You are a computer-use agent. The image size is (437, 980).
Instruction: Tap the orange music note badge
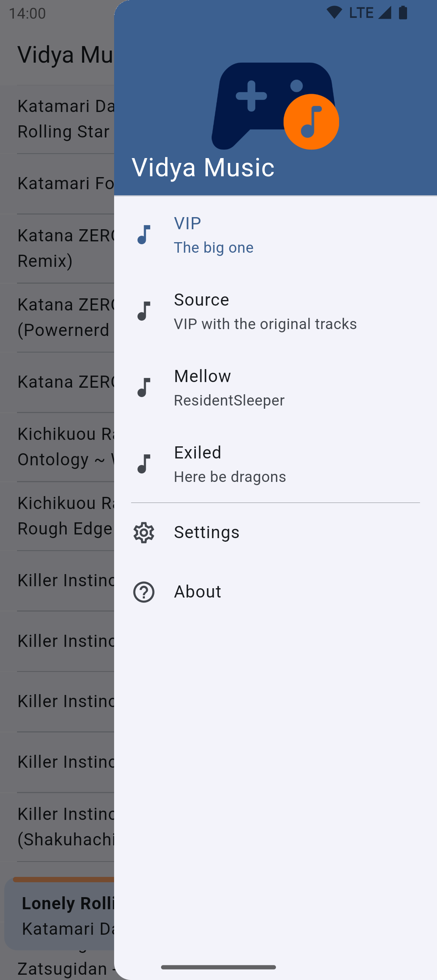311,122
